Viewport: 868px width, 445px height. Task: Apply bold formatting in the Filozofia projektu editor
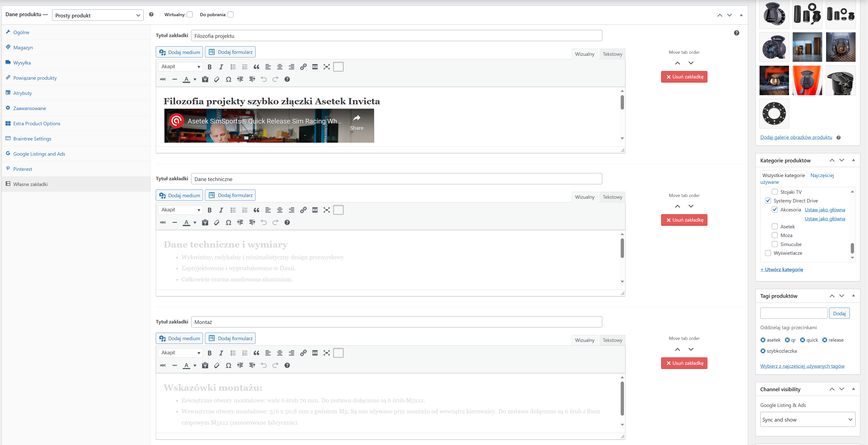[x=210, y=67]
